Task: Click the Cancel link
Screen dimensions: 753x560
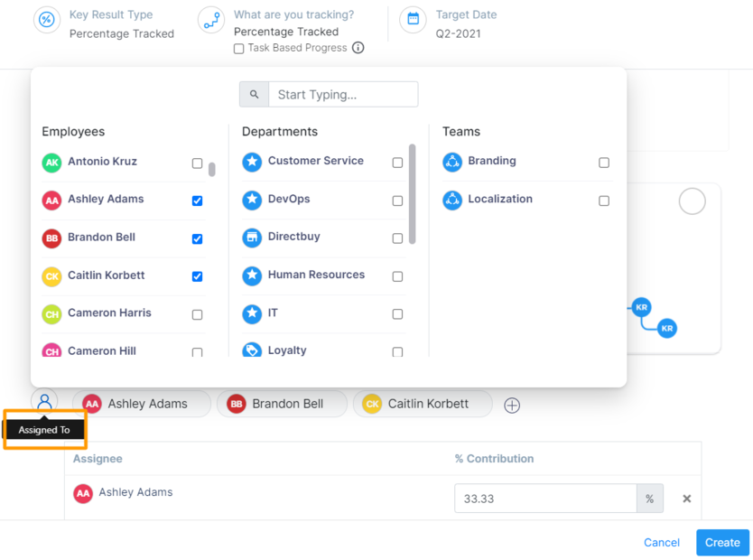Action: [x=661, y=543]
